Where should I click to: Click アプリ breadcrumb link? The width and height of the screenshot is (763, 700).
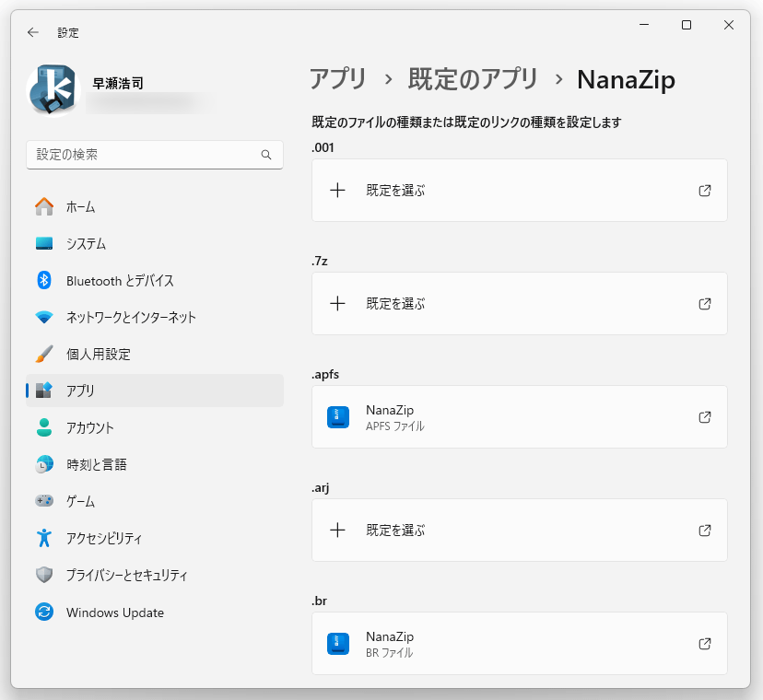tap(337, 79)
